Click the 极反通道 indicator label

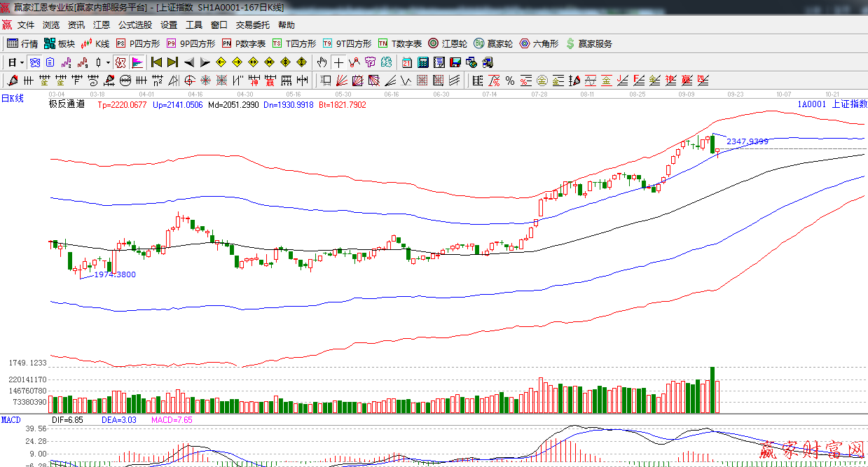(x=67, y=104)
